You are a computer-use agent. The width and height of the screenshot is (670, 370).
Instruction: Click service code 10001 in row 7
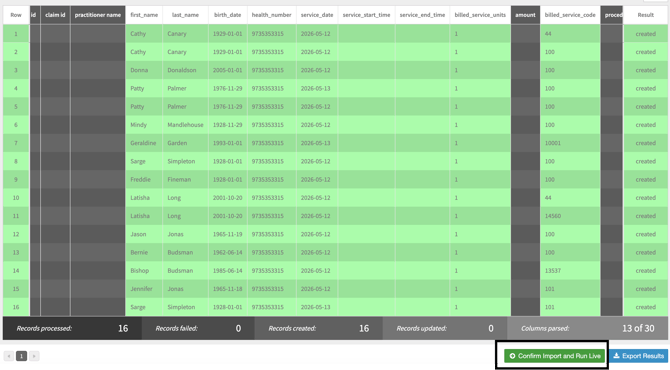(553, 143)
